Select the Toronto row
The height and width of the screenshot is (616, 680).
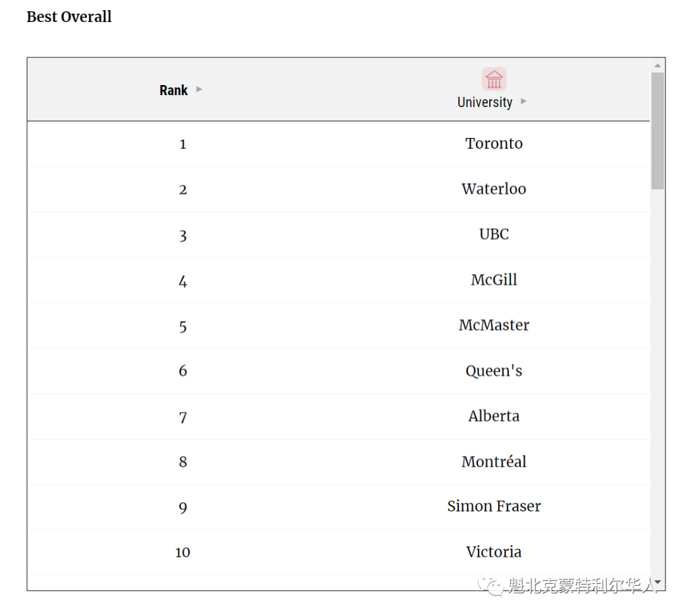339,144
